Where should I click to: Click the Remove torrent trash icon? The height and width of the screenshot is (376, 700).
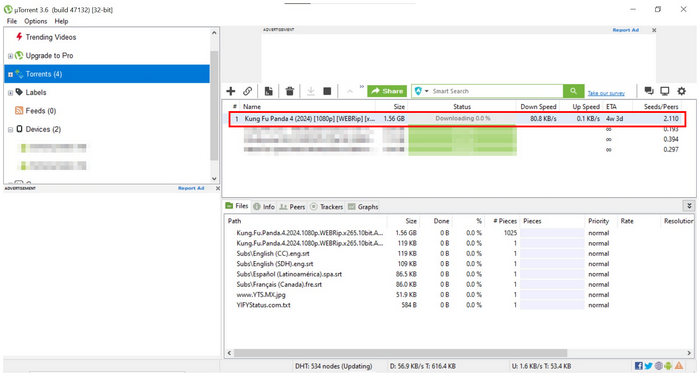tap(290, 91)
